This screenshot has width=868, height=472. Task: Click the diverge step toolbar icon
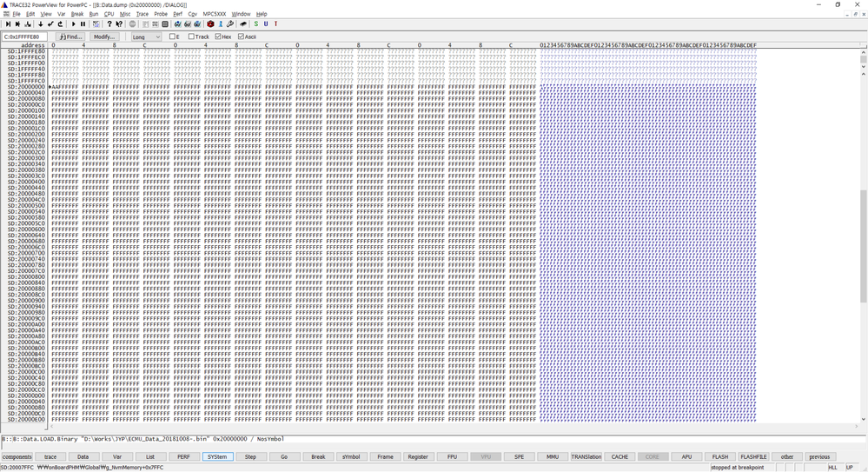(28, 23)
